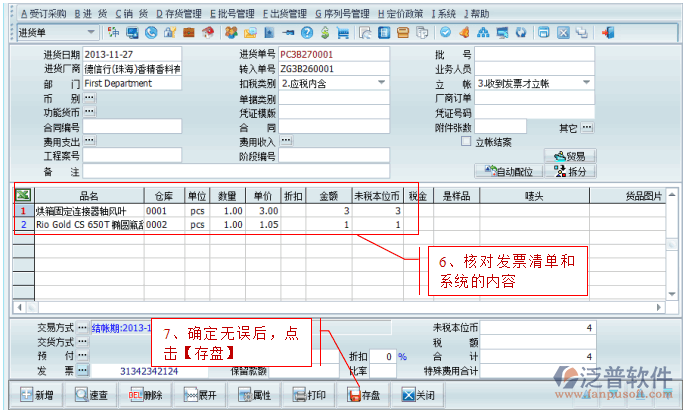683x410 pixels.
Task: Open the 功能货币 ellipsis selector
Action: click(x=89, y=112)
